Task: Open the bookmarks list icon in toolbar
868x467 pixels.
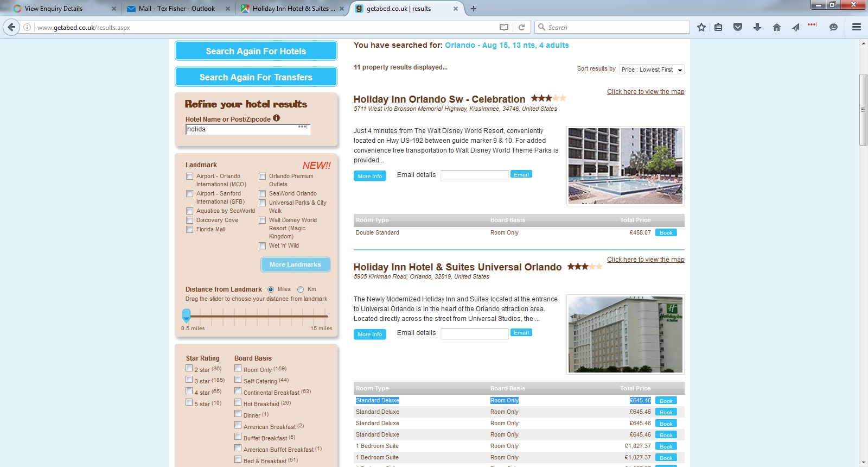Action: click(718, 27)
